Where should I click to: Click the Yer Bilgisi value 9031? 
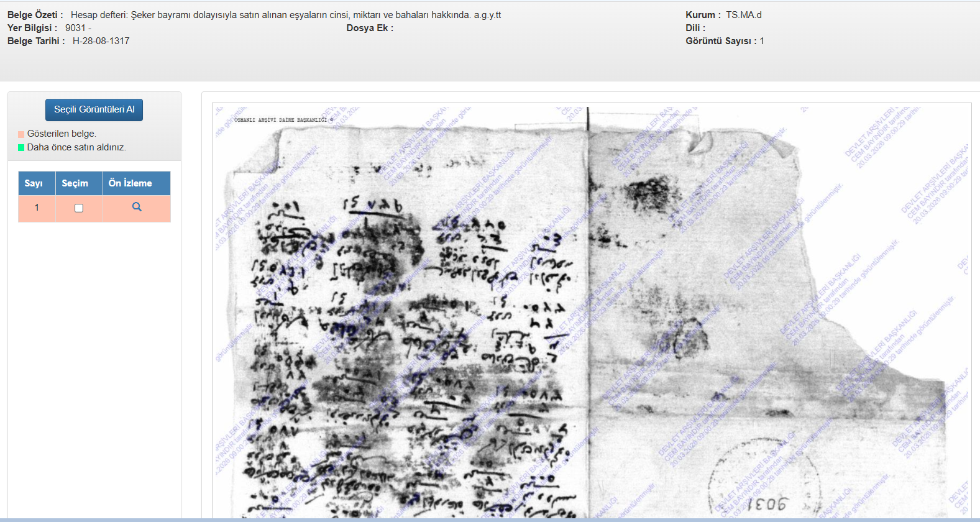tap(76, 28)
